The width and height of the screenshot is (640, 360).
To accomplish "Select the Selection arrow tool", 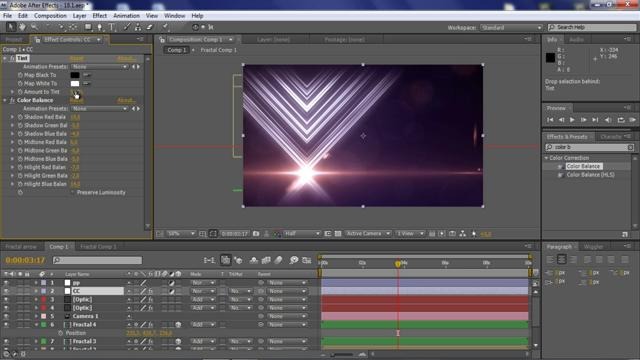I will point(11,27).
